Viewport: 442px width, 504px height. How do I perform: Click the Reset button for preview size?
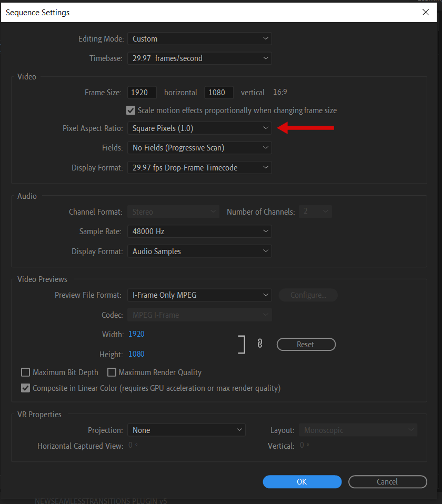coord(306,345)
